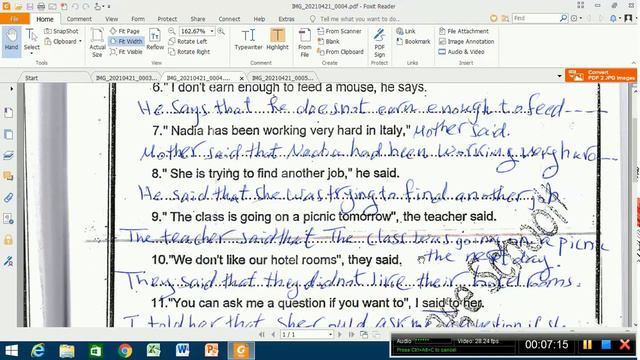Click the zoom in magnifier

point(221,31)
